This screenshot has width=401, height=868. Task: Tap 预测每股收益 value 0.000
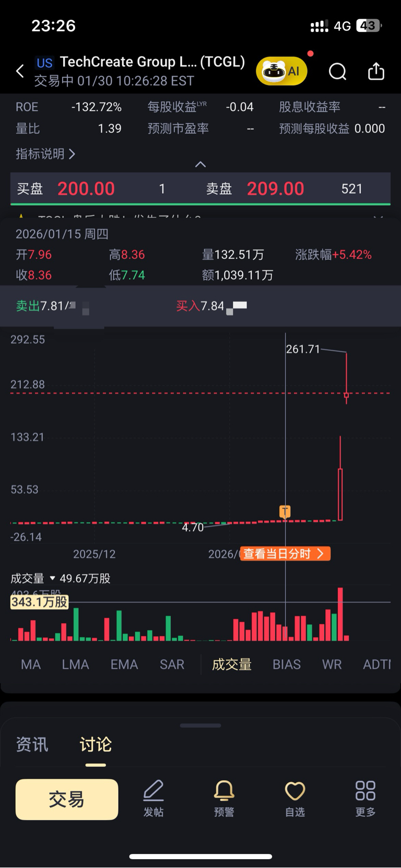click(x=370, y=129)
